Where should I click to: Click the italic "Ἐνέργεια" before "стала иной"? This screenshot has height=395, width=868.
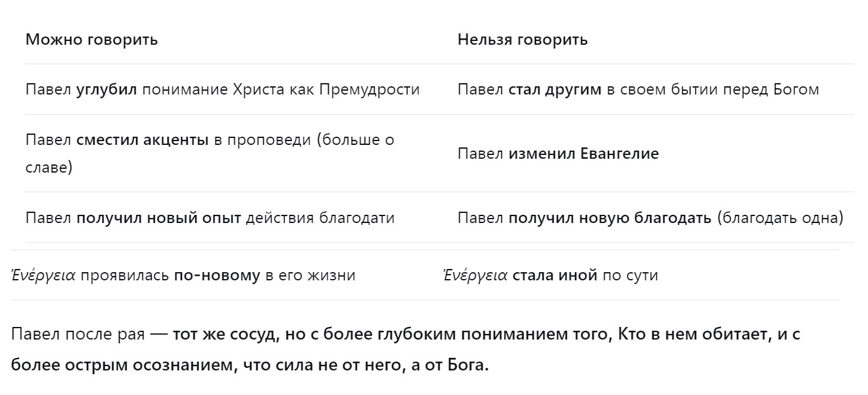click(x=476, y=276)
